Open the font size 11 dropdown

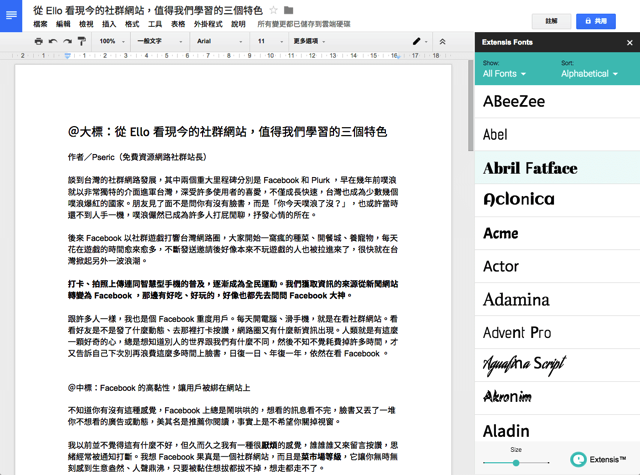pyautogui.click(x=270, y=41)
